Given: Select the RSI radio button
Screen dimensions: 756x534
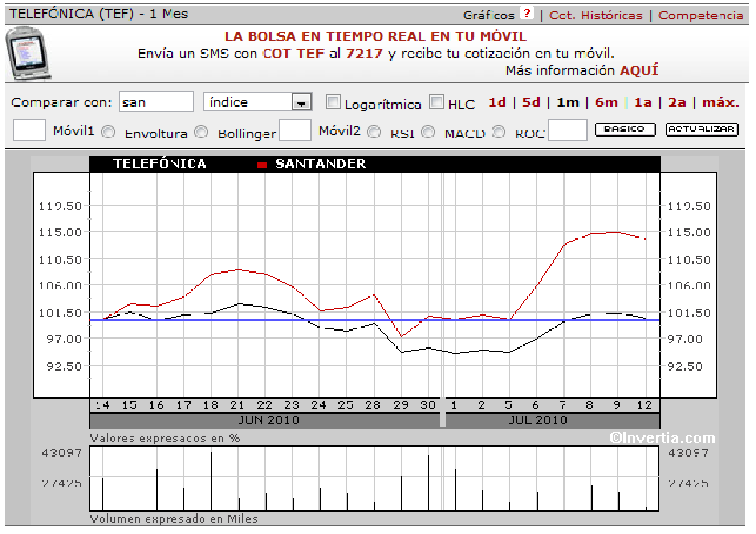Looking at the screenshot, I should (x=428, y=132).
